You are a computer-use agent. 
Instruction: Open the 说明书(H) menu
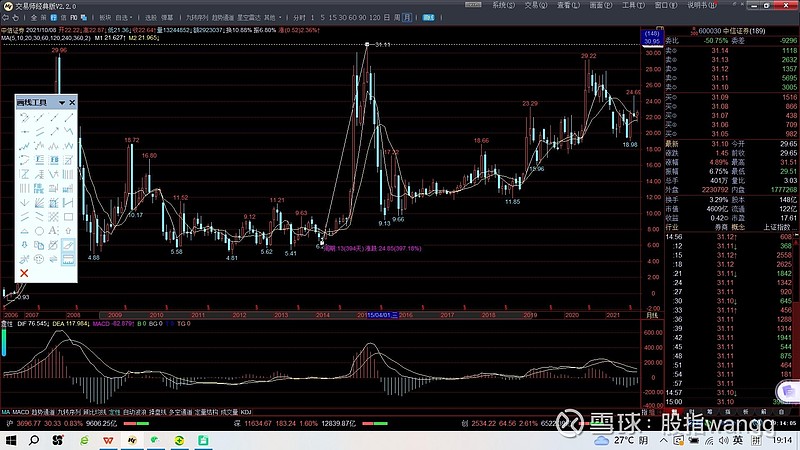tap(702, 5)
